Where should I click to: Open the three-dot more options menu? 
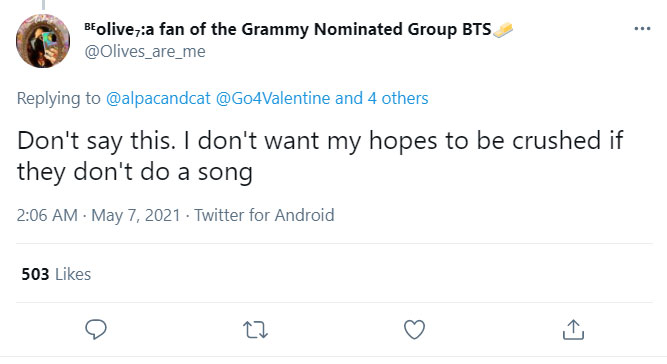(x=642, y=28)
